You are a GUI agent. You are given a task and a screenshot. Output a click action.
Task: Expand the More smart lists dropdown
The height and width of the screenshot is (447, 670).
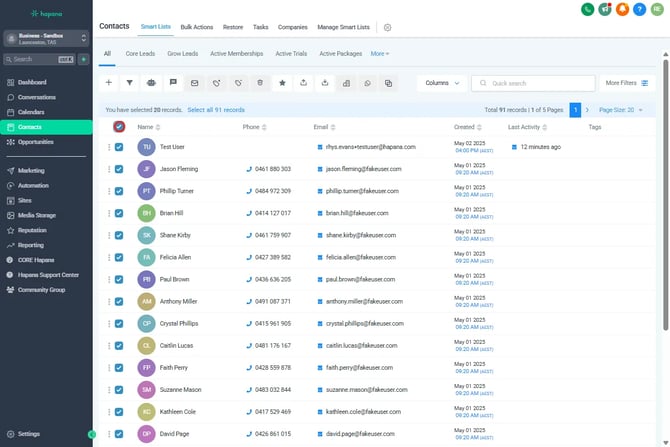380,53
